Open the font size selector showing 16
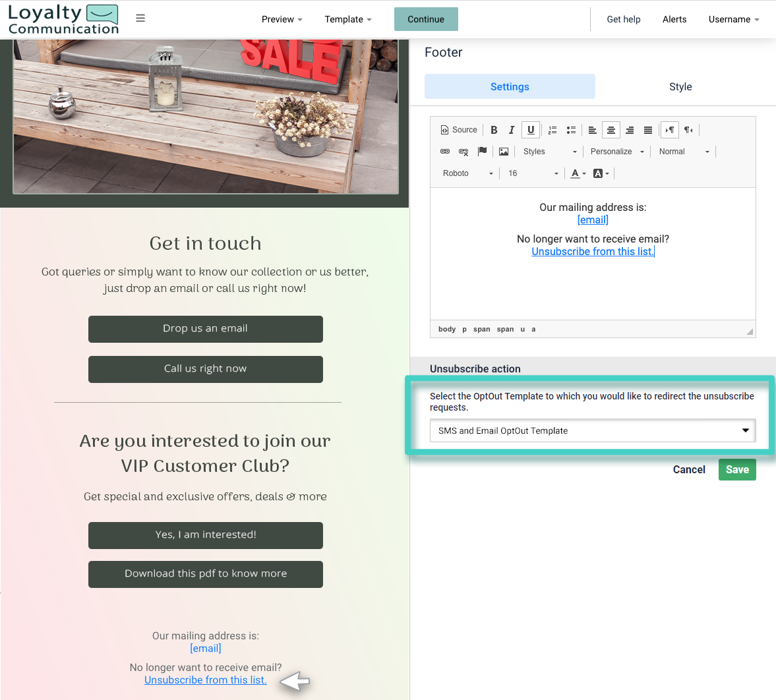The height and width of the screenshot is (700, 776). [x=531, y=173]
